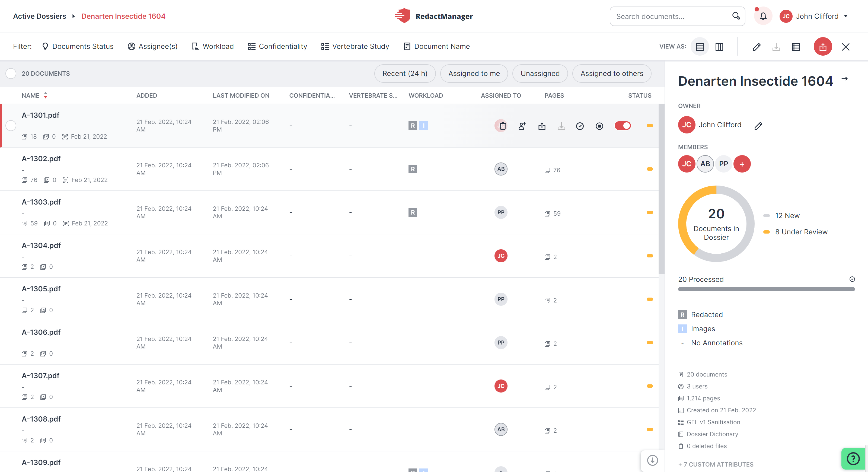The width and height of the screenshot is (868, 472).
Task: Close the dossier details panel
Action: pyautogui.click(x=845, y=46)
